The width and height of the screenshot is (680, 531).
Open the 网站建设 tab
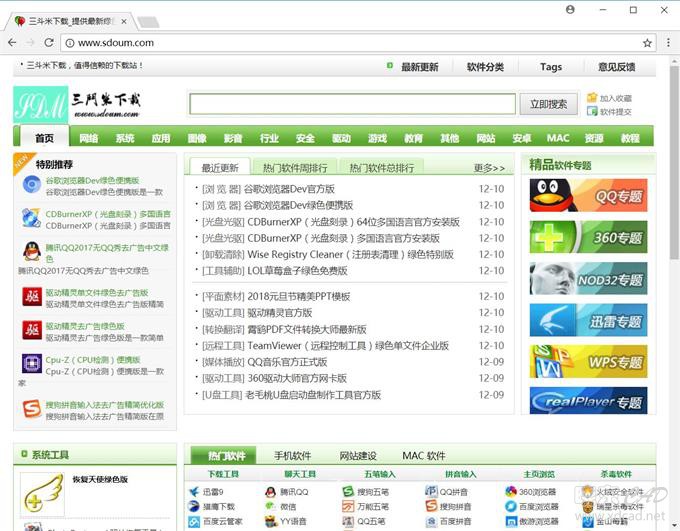[x=358, y=456]
